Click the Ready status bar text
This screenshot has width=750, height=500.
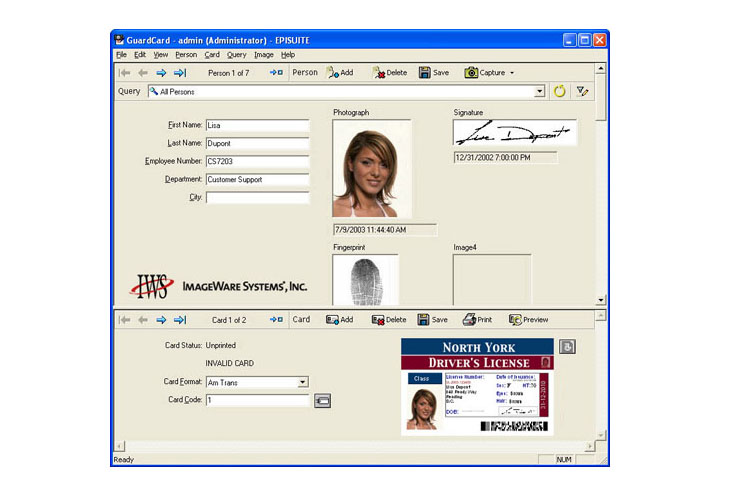click(123, 459)
